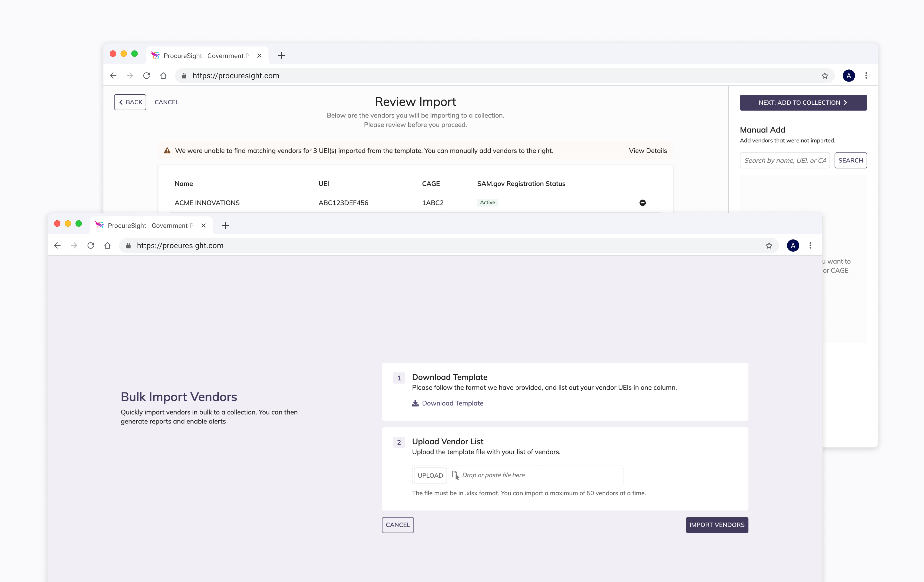This screenshot has height=582, width=924.
Task: Open profile avatar A in front window
Action: coord(793,246)
